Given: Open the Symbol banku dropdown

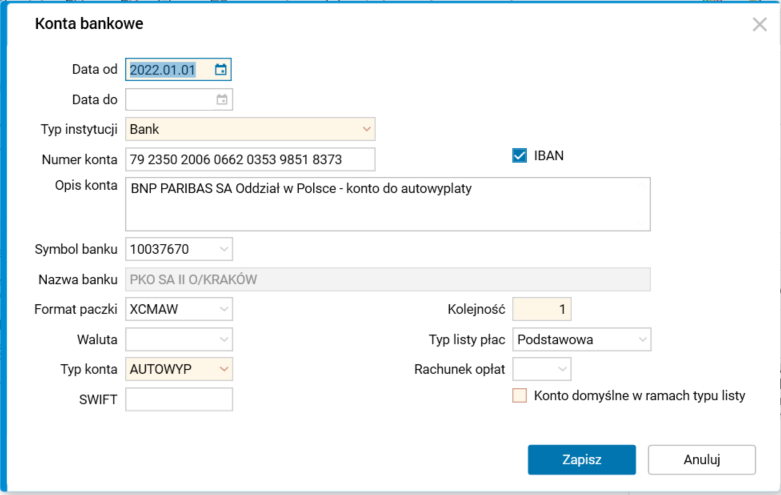Looking at the screenshot, I should tap(223, 248).
